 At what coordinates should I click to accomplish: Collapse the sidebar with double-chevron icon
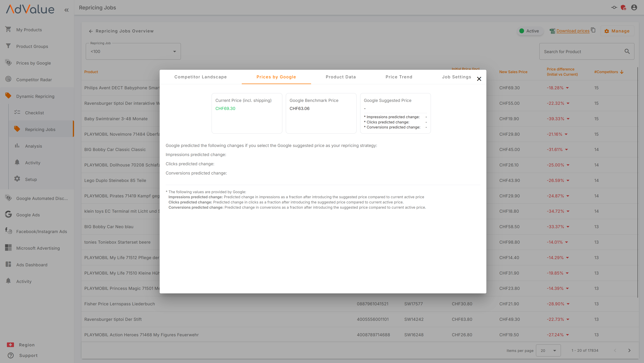pos(66,10)
